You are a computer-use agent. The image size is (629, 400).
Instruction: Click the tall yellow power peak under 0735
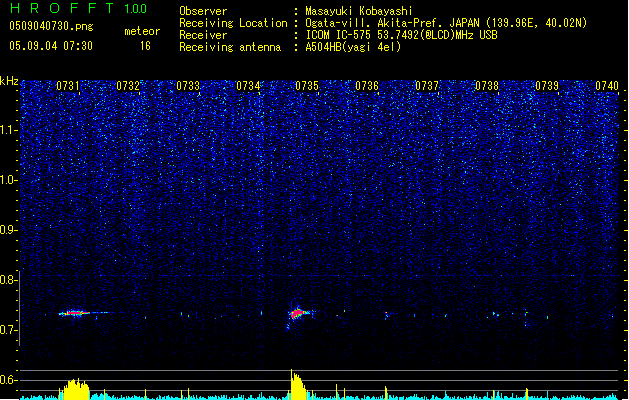(297, 384)
